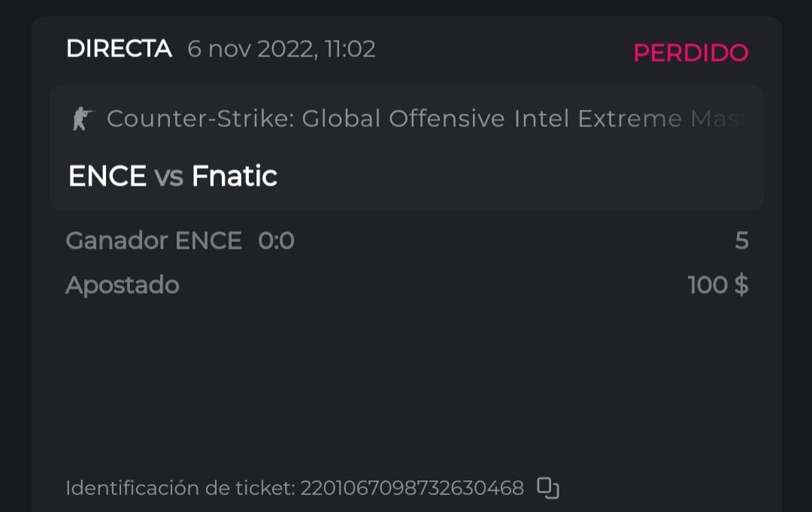Image resolution: width=812 pixels, height=512 pixels.
Task: Click the word 'Ganador' in bet selection
Action: (x=117, y=241)
